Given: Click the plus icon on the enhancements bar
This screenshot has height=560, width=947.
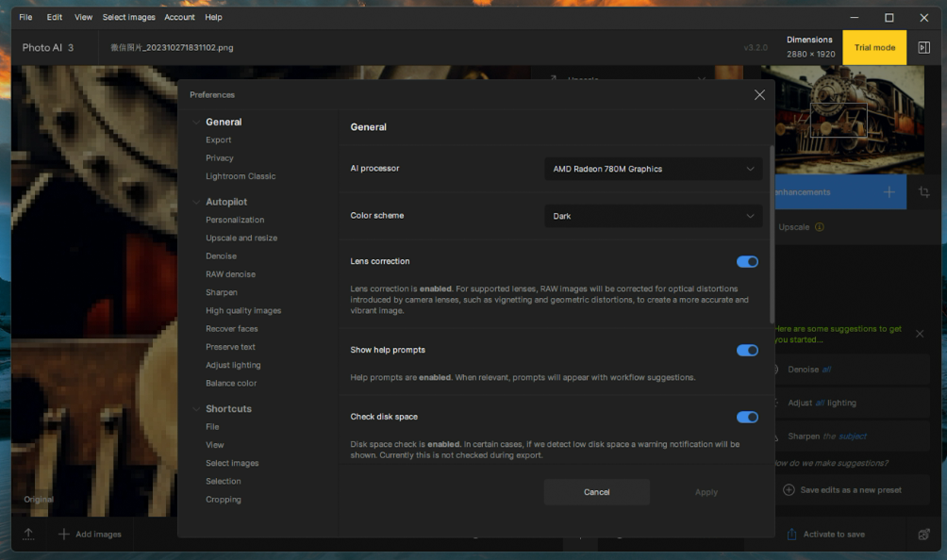Looking at the screenshot, I should (889, 192).
